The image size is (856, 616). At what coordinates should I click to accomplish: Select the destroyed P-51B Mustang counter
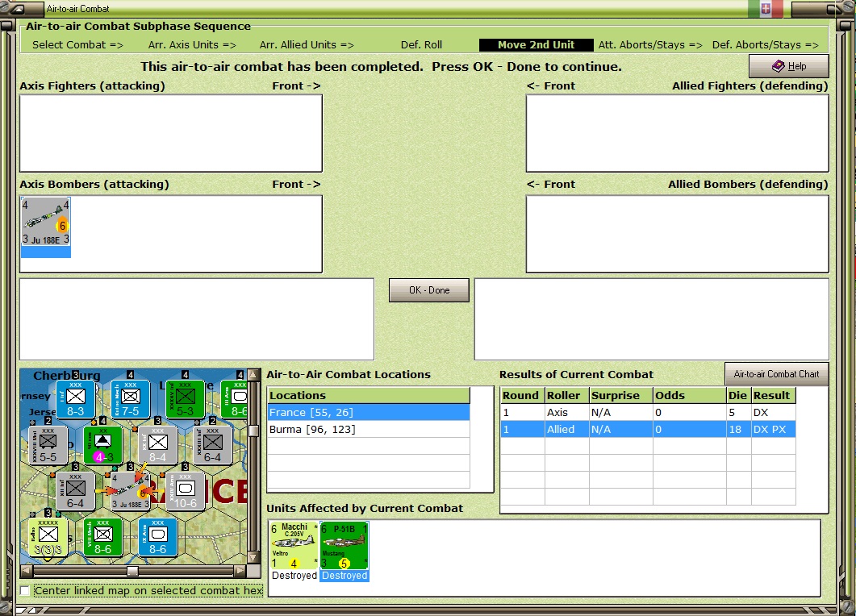344,545
